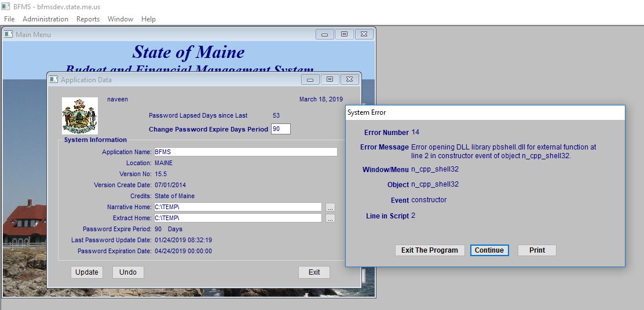Click the Maine state seal image
The image size is (644, 310).
pyautogui.click(x=80, y=116)
